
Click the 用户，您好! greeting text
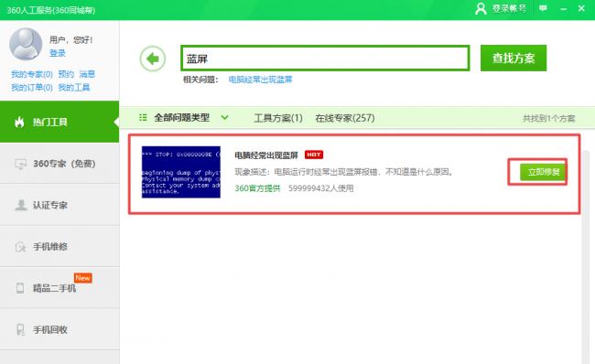tap(71, 40)
